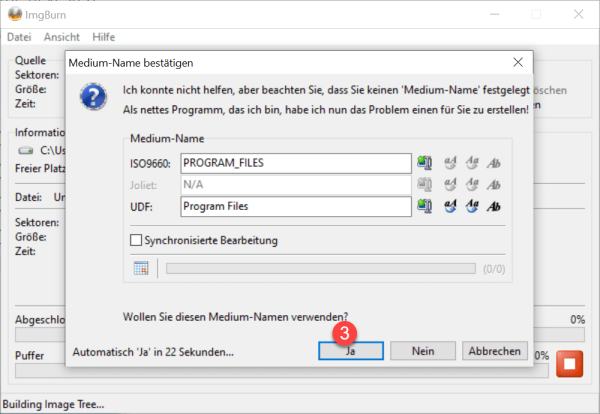
Task: Click the Quelle label in ImgBurn window
Action: point(30,60)
